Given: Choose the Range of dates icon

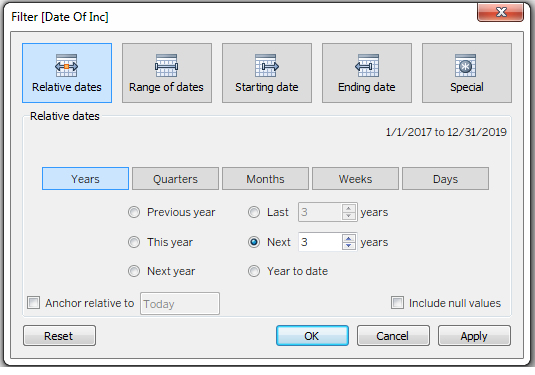Looking at the screenshot, I should [x=166, y=66].
